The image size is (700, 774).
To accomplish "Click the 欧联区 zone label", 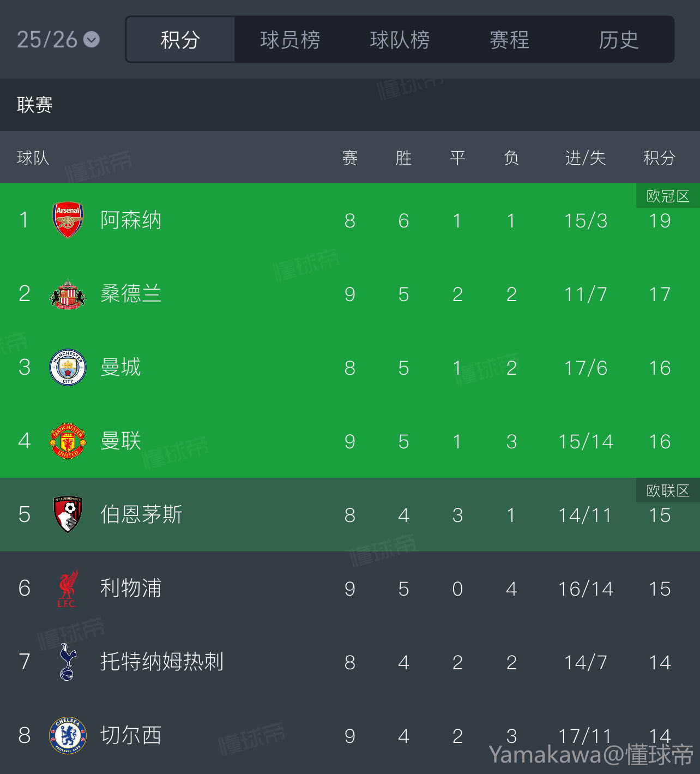I will pos(668,490).
